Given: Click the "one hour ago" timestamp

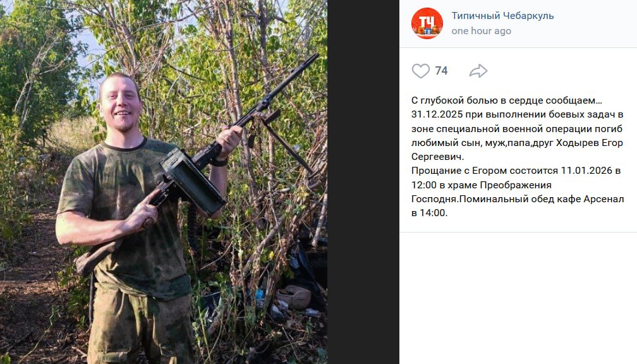Looking at the screenshot, I should [x=481, y=31].
